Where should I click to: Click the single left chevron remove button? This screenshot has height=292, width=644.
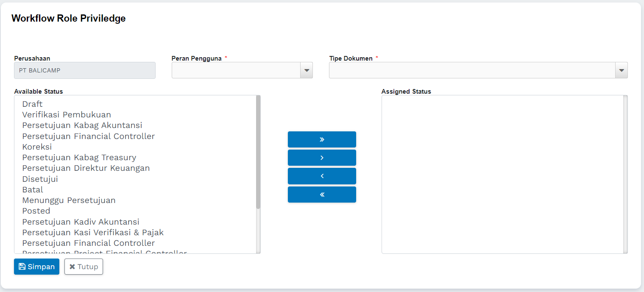pyautogui.click(x=322, y=176)
